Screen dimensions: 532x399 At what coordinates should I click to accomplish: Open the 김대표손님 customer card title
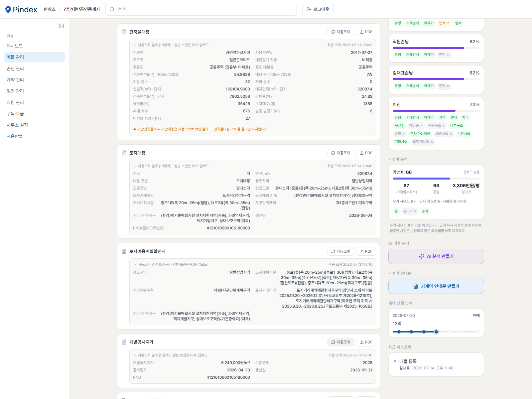click(403, 73)
